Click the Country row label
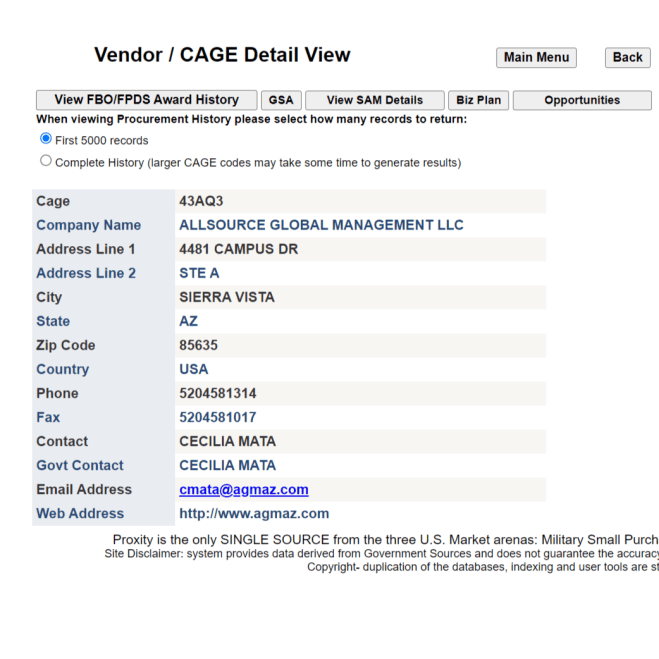659x659 pixels. [63, 369]
